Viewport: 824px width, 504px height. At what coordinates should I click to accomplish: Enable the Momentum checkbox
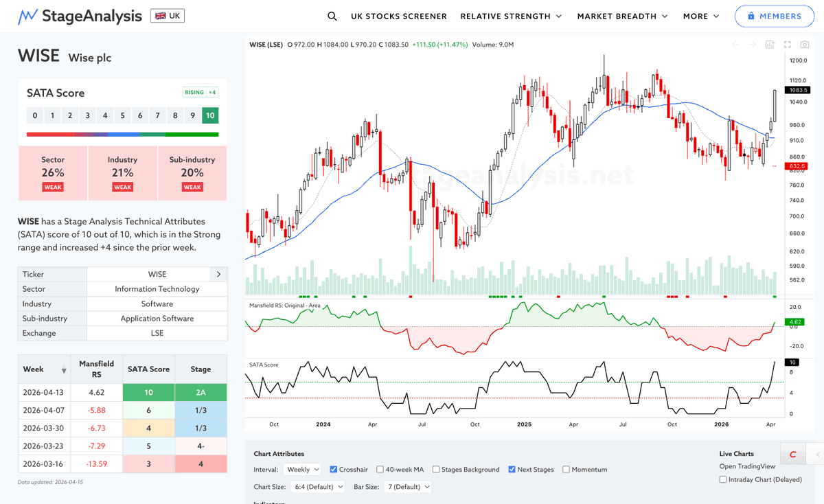[x=566, y=470]
